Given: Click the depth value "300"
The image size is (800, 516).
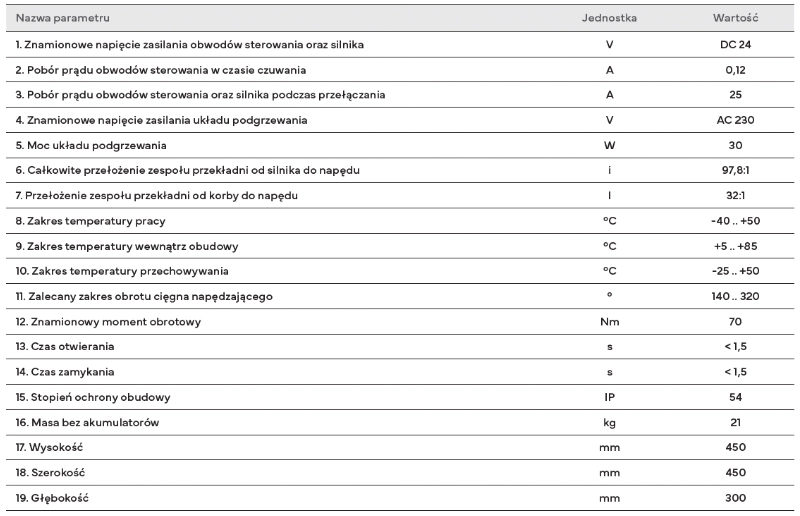Looking at the screenshot, I should 735,497.
